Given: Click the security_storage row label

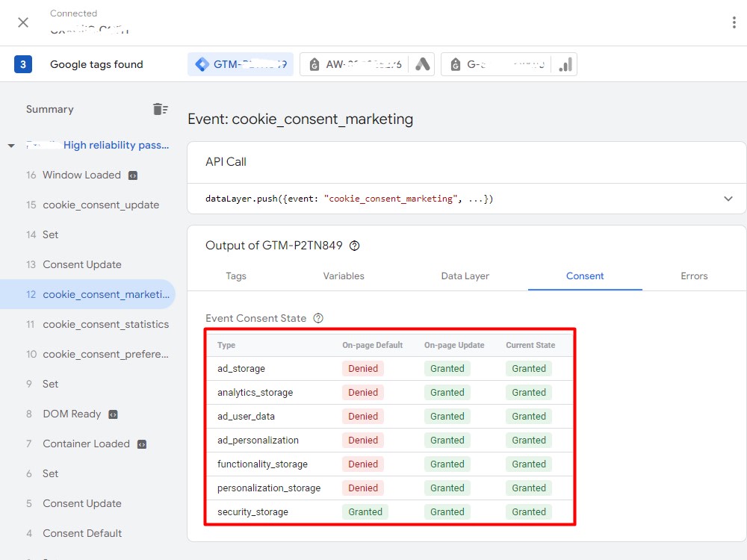Looking at the screenshot, I should pyautogui.click(x=252, y=512).
